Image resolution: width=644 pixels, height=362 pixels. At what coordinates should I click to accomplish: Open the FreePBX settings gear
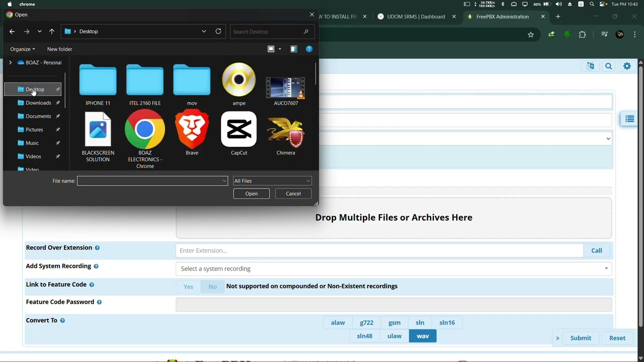tap(627, 66)
